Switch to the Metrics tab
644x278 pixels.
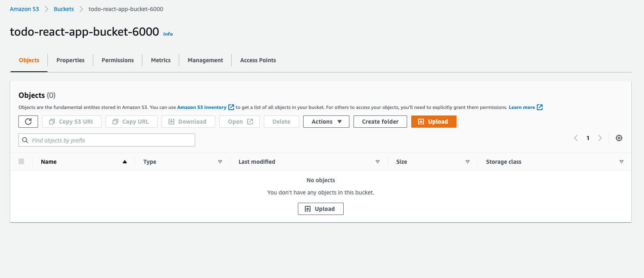(161, 60)
